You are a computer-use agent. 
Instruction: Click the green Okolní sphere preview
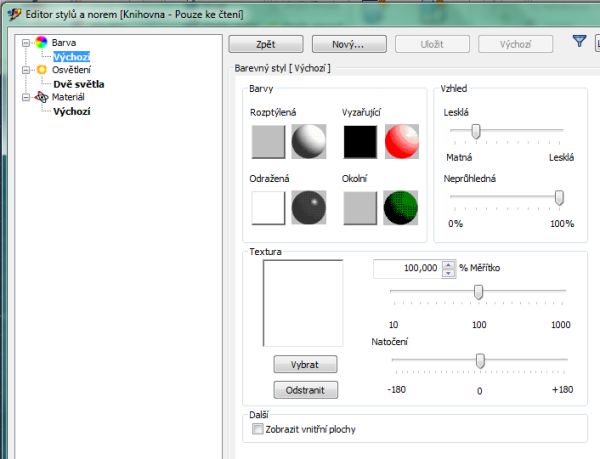coord(400,208)
